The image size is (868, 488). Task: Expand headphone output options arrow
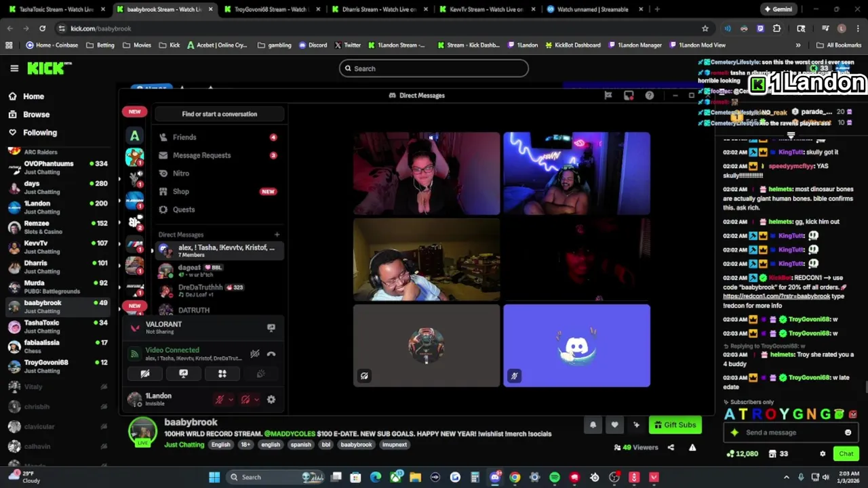click(x=256, y=400)
